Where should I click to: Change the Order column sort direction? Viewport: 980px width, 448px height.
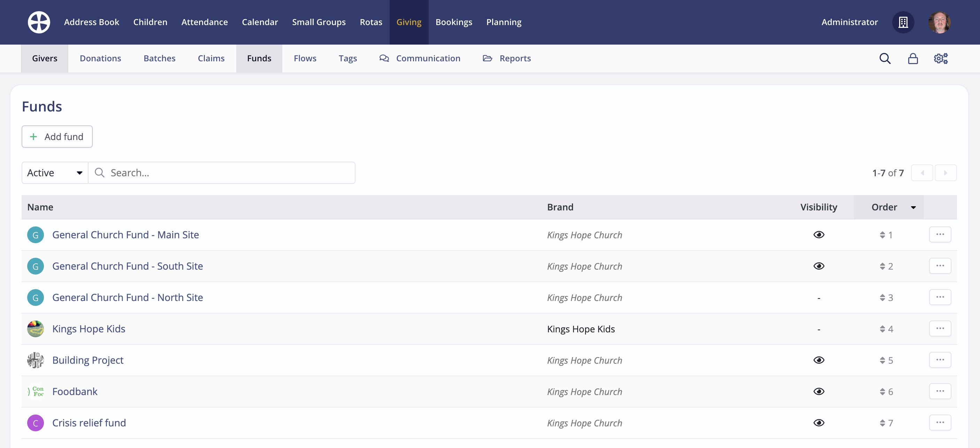click(x=913, y=207)
